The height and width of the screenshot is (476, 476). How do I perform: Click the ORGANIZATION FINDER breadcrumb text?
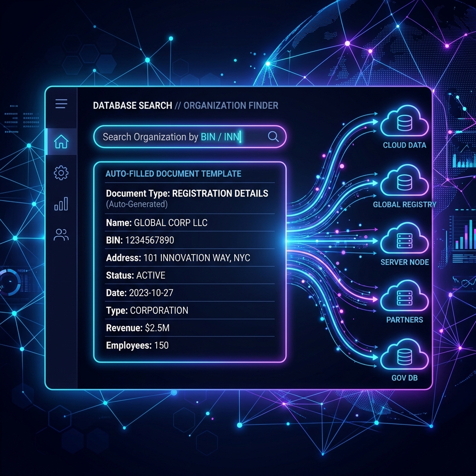pyautogui.click(x=231, y=106)
